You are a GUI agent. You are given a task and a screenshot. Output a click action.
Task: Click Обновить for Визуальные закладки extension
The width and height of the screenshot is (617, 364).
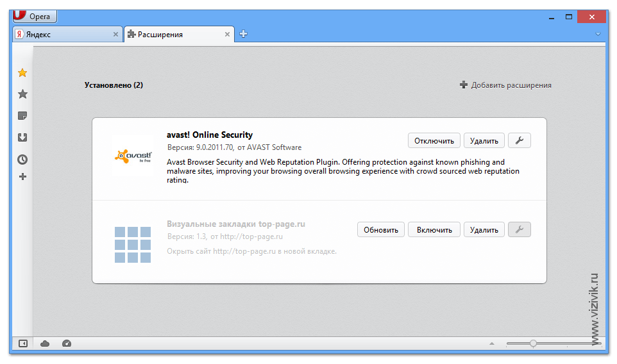pos(381,229)
